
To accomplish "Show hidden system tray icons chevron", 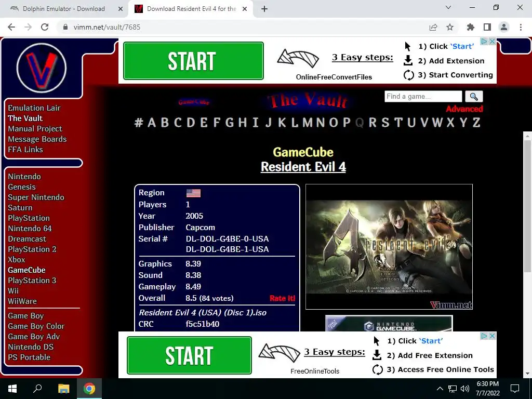I will pos(440,389).
